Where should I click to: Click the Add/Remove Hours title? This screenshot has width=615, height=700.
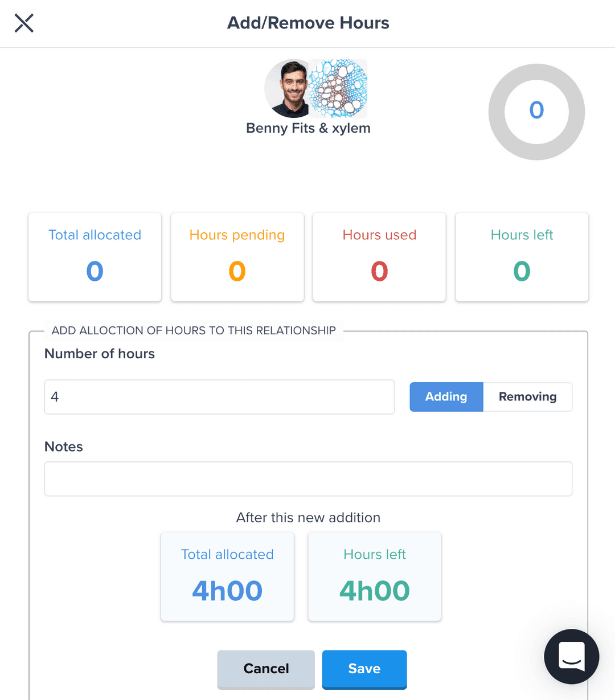click(308, 23)
